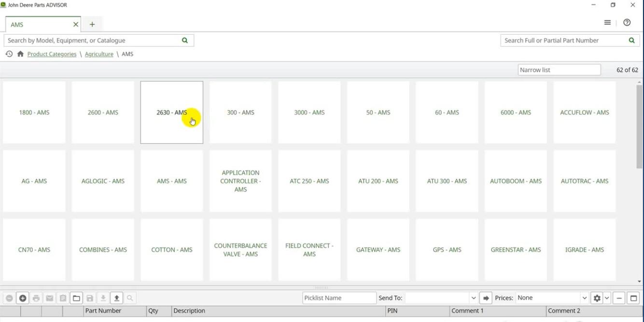Image resolution: width=644 pixels, height=322 pixels.
Task: Click the green search icon for model search
Action: point(185,41)
